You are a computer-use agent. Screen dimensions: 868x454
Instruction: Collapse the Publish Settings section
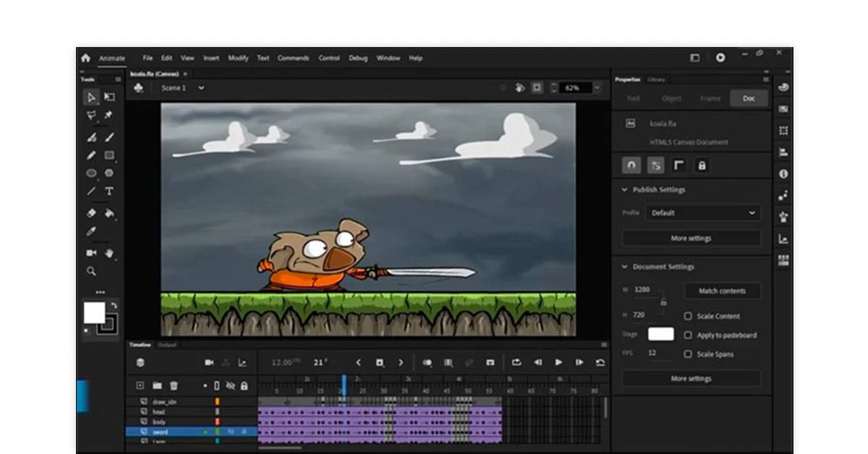(x=624, y=189)
